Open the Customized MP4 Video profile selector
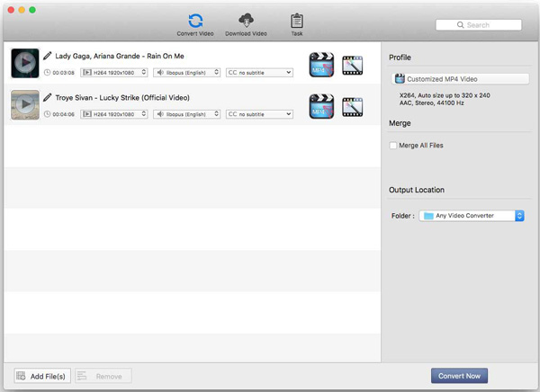This screenshot has width=540, height=392. point(460,79)
